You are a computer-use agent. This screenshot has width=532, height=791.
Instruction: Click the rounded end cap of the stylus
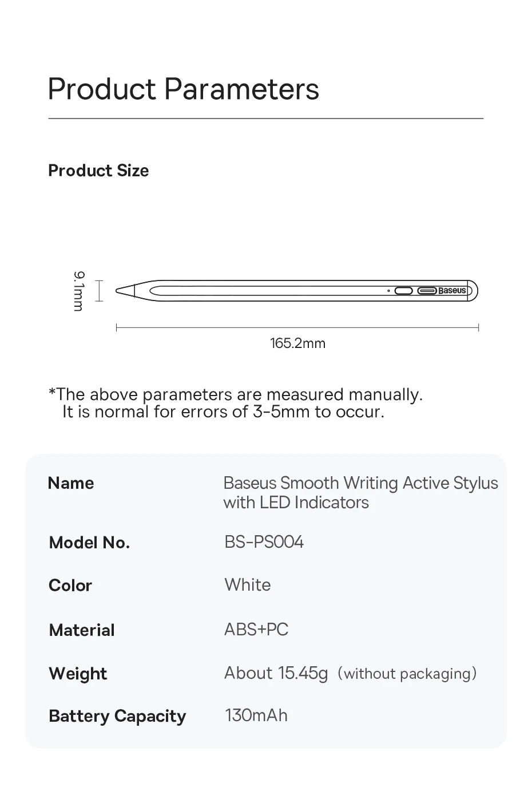point(473,290)
